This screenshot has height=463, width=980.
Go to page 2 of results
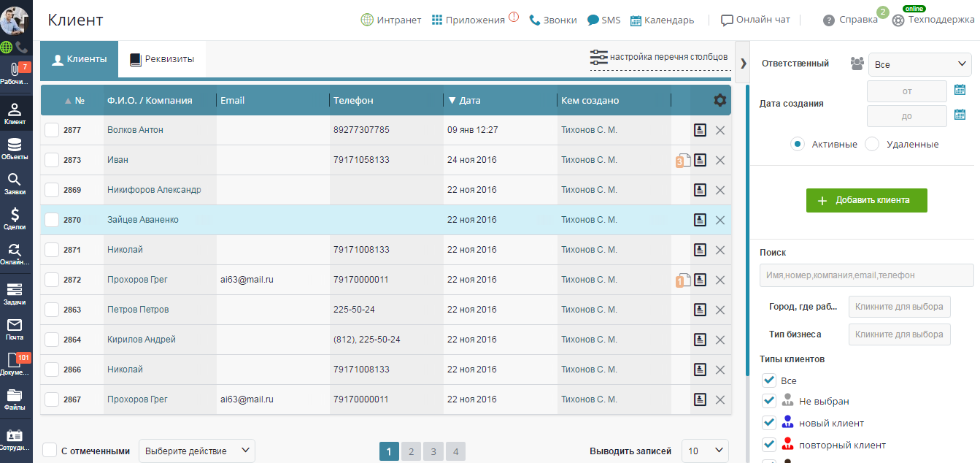click(411, 452)
